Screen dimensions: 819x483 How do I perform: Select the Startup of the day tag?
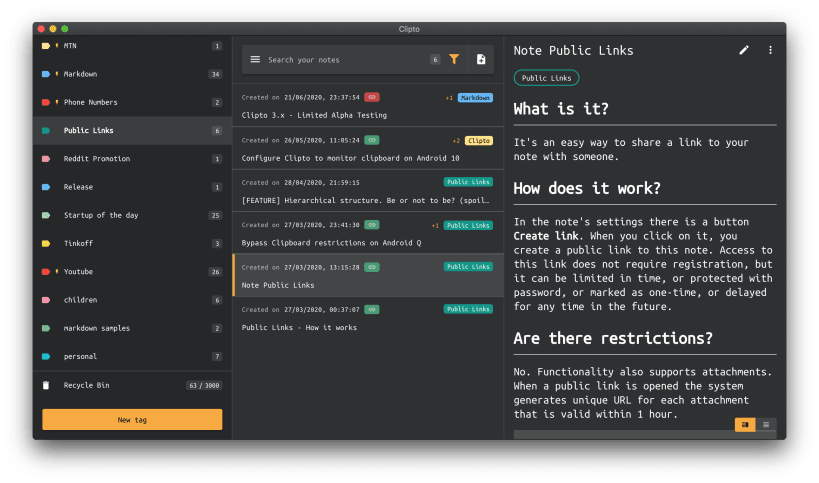point(133,215)
